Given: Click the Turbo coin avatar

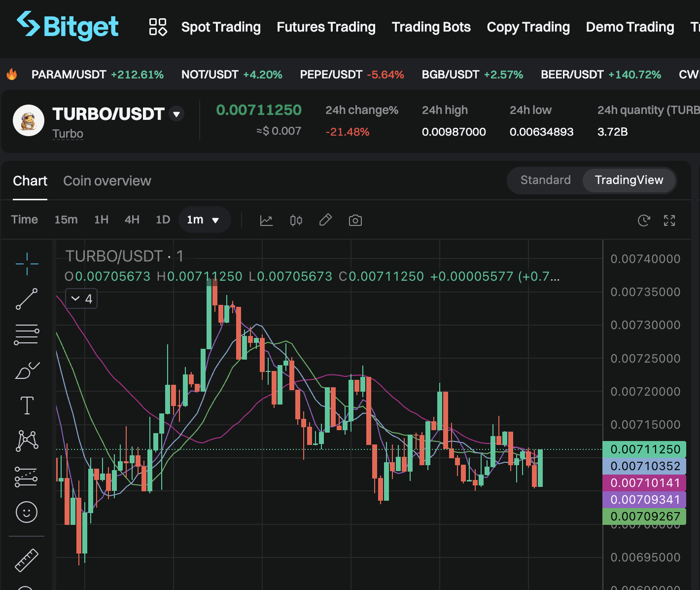Looking at the screenshot, I should point(29,120).
